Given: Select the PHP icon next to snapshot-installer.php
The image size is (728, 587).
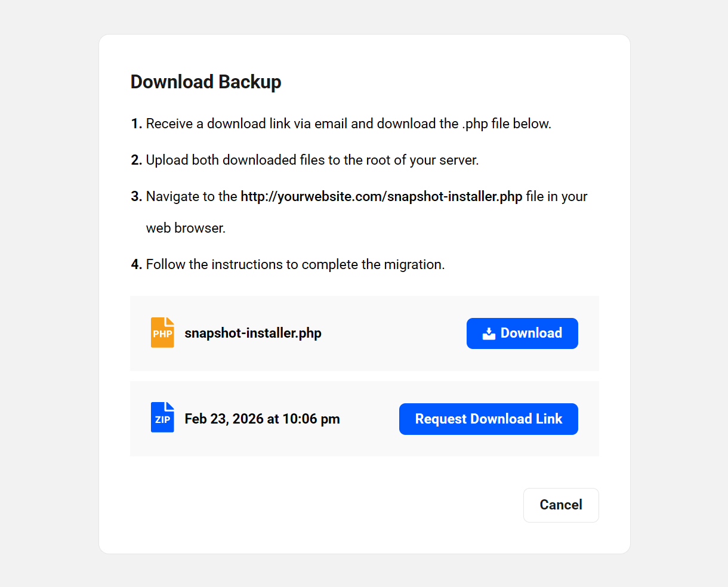Looking at the screenshot, I should pyautogui.click(x=162, y=333).
